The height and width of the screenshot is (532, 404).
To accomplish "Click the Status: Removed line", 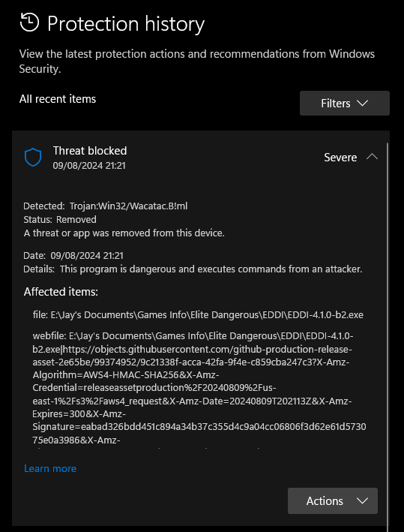I will click(x=60, y=220).
